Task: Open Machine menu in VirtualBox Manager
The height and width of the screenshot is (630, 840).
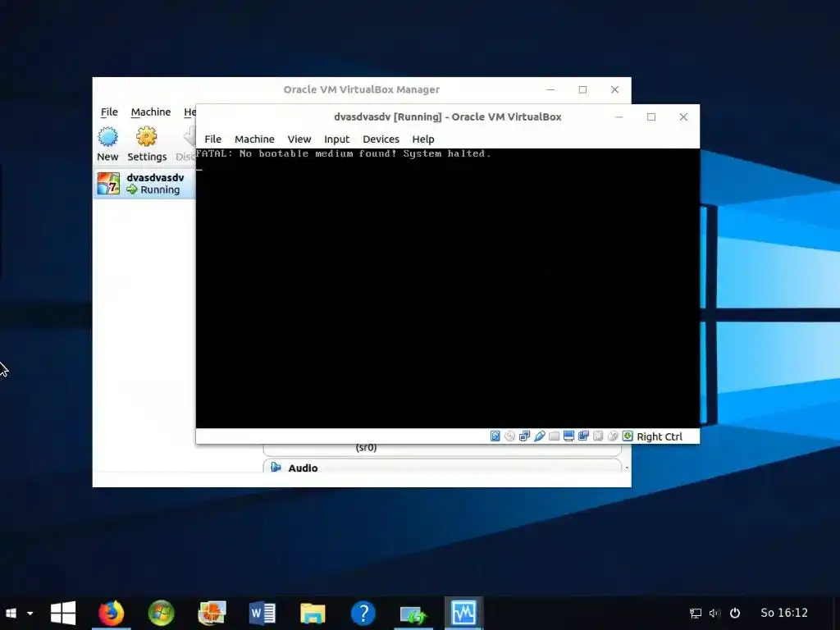Action: 151,112
